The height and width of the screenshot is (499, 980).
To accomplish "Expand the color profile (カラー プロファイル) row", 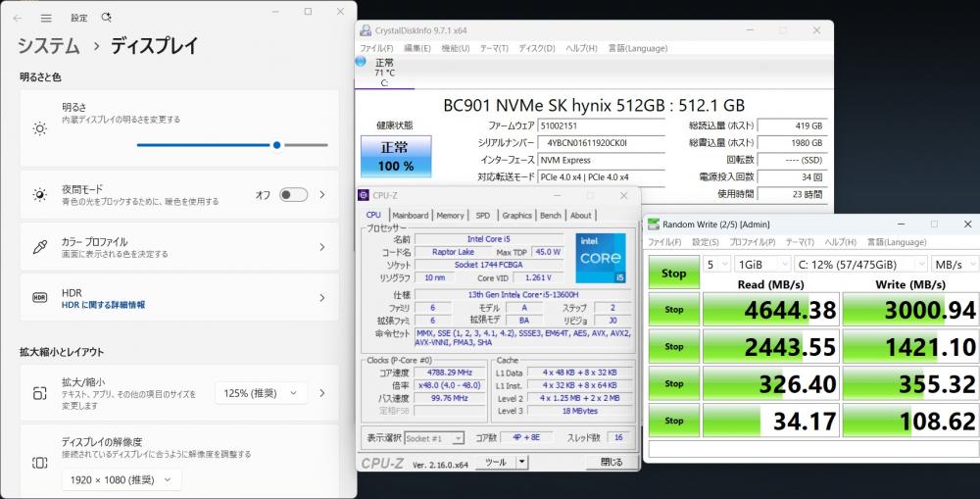I will click(321, 247).
